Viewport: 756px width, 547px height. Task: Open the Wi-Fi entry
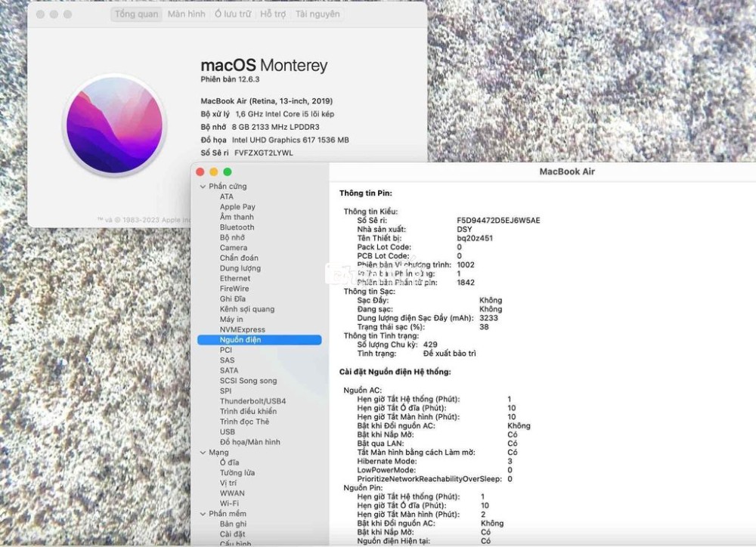(230, 504)
